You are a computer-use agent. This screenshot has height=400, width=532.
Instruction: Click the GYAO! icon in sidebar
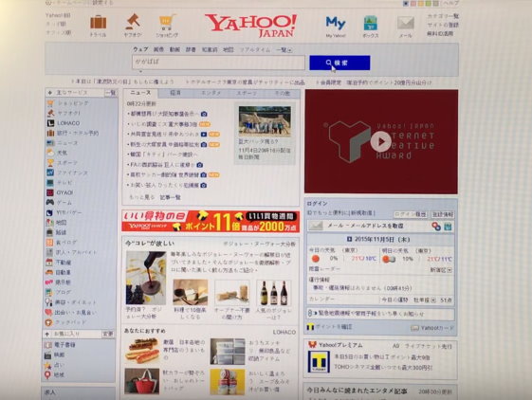click(x=50, y=192)
